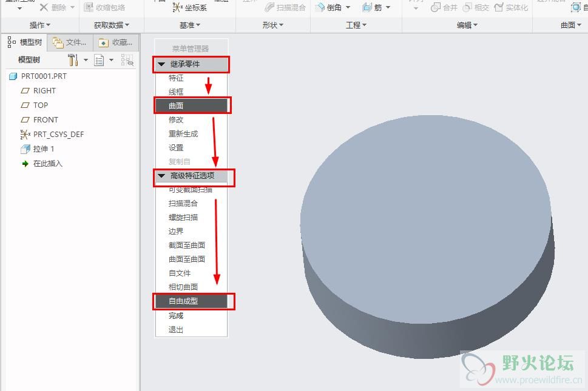
Task: Choose 自由成型 option
Action: (191, 301)
